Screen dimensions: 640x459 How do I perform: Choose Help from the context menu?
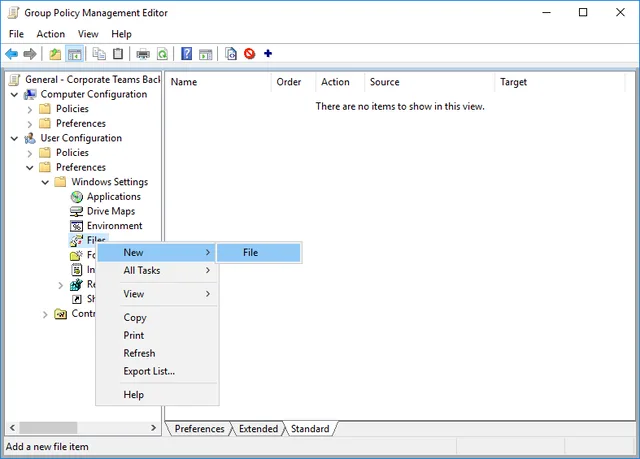[158, 395]
